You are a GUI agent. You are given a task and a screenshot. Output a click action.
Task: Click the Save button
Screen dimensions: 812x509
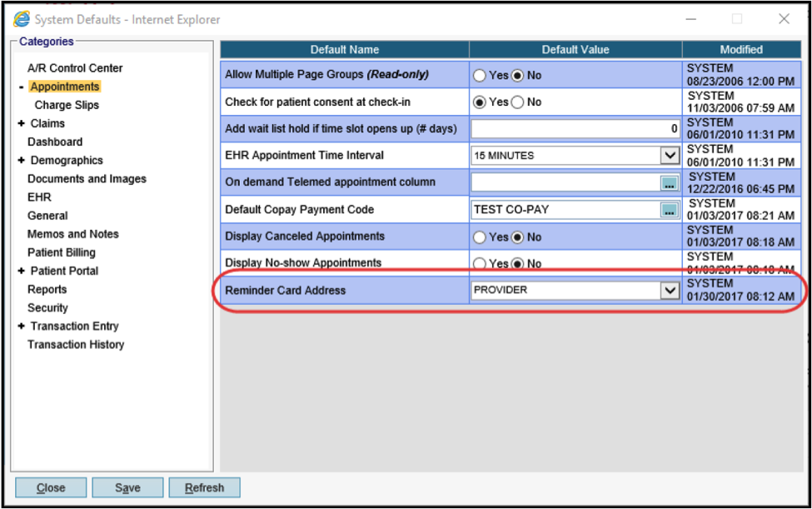[x=127, y=488]
